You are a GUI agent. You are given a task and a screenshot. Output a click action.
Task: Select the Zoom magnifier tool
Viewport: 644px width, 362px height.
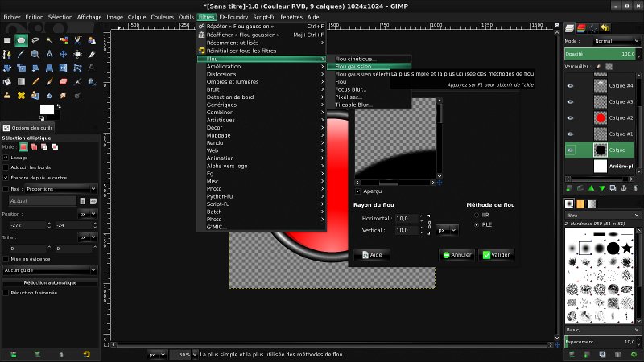tap(35, 54)
